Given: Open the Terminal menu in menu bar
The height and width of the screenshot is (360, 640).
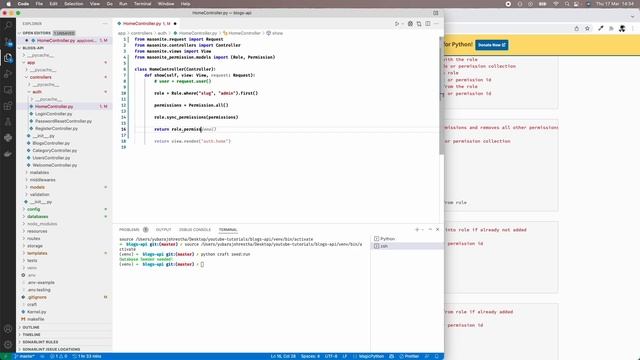Looking at the screenshot, I should pos(142,4).
